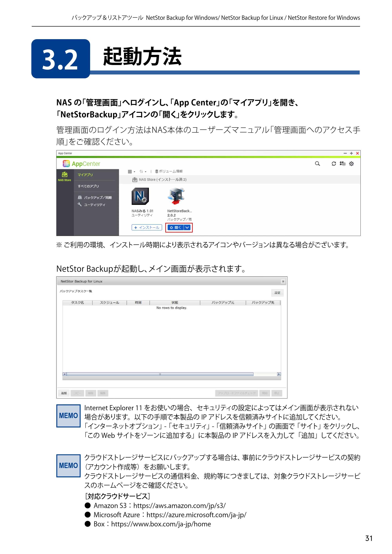Click 開く for NetStoreBackup

coord(176,227)
